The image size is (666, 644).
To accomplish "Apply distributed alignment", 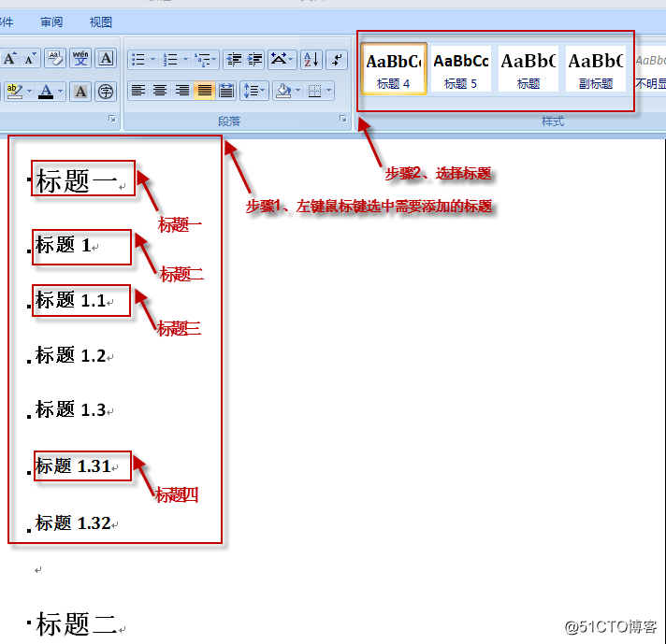I will pos(226,91).
